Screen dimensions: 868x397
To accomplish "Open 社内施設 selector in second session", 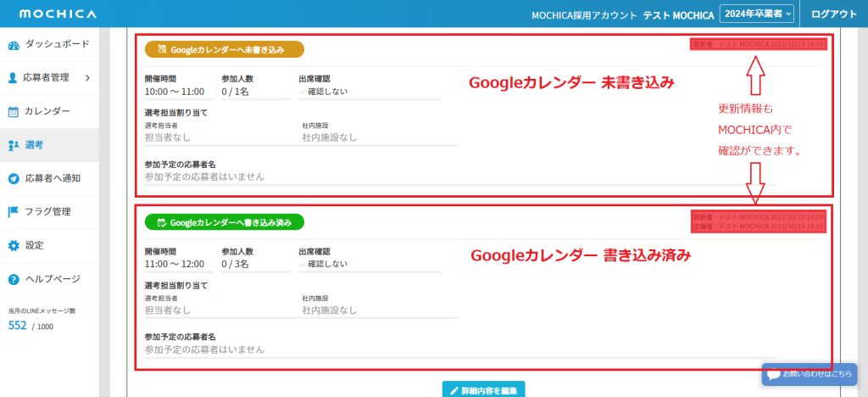I will (x=379, y=310).
